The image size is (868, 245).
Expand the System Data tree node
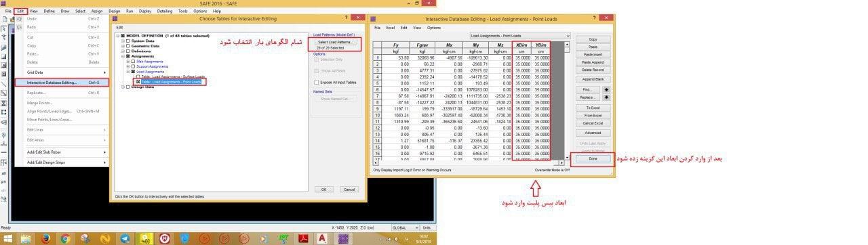point(123,41)
